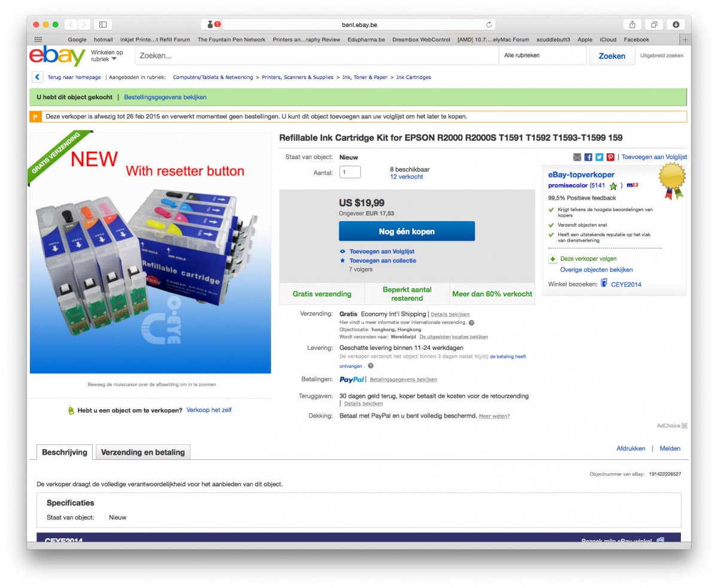
Task: Open 'Bestellingsgegevens bekijken' link
Action: (x=165, y=97)
